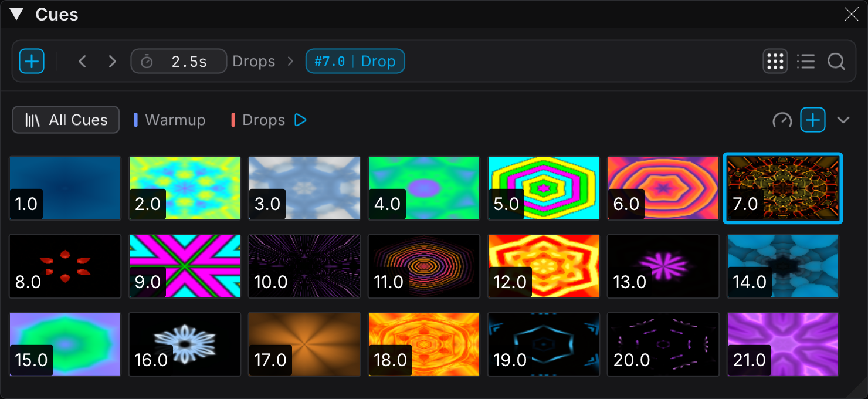Show All Cues bank
Screen dimensions: 868x399
point(66,120)
